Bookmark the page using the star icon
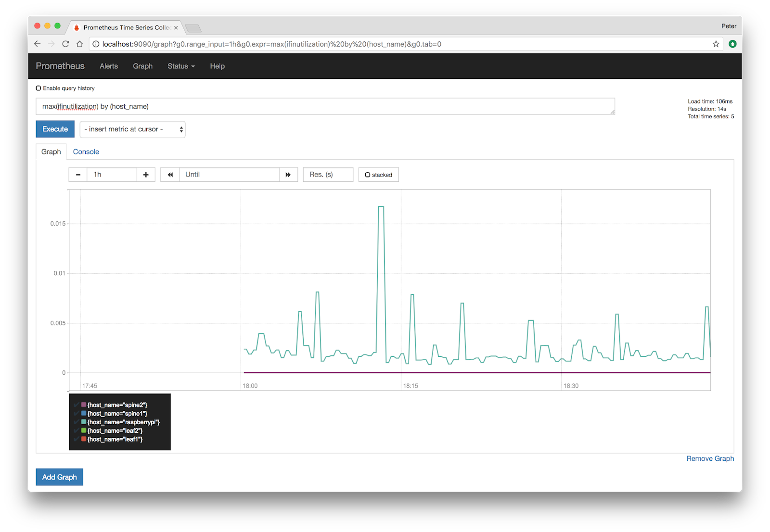Image resolution: width=770 pixels, height=532 pixels. (x=716, y=44)
